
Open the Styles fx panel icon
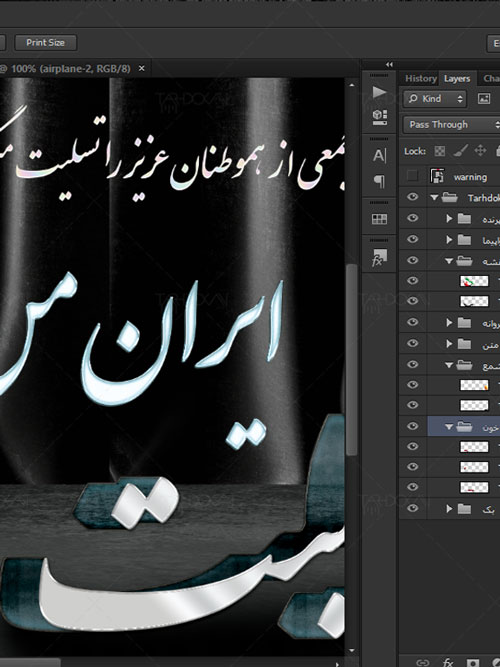379,258
